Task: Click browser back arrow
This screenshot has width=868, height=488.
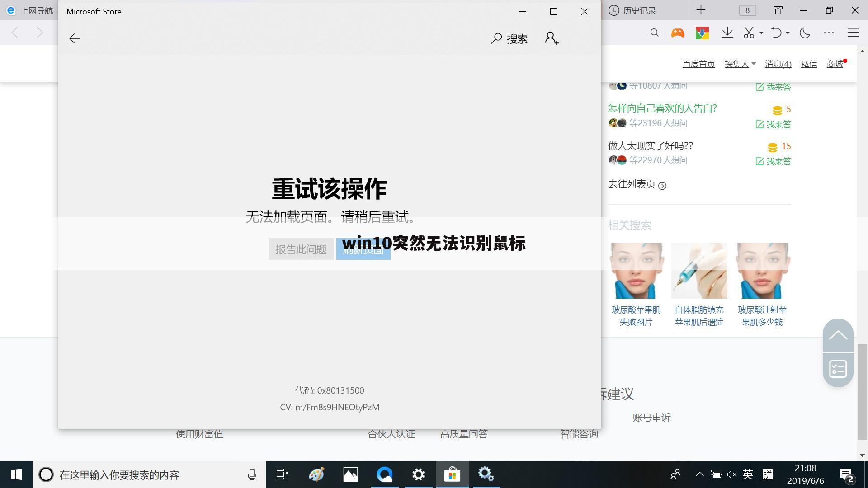Action: 15,33
